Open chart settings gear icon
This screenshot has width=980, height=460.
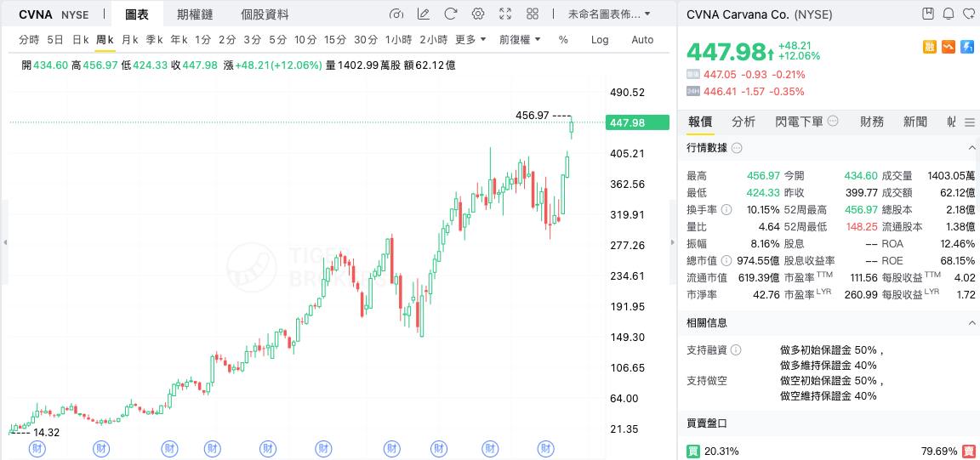click(x=478, y=14)
